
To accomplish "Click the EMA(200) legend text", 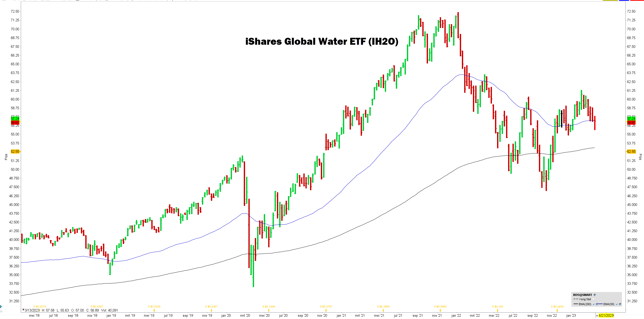I will point(585,304).
